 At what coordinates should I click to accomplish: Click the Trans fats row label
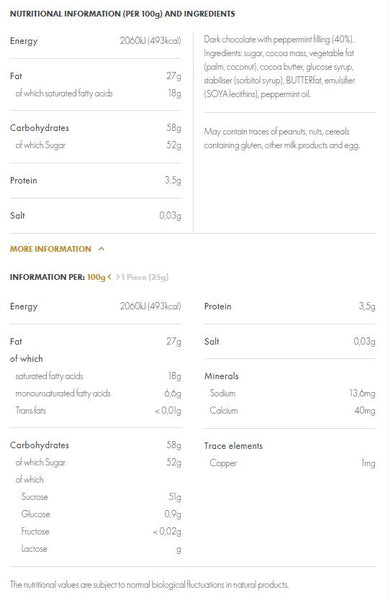point(31,411)
